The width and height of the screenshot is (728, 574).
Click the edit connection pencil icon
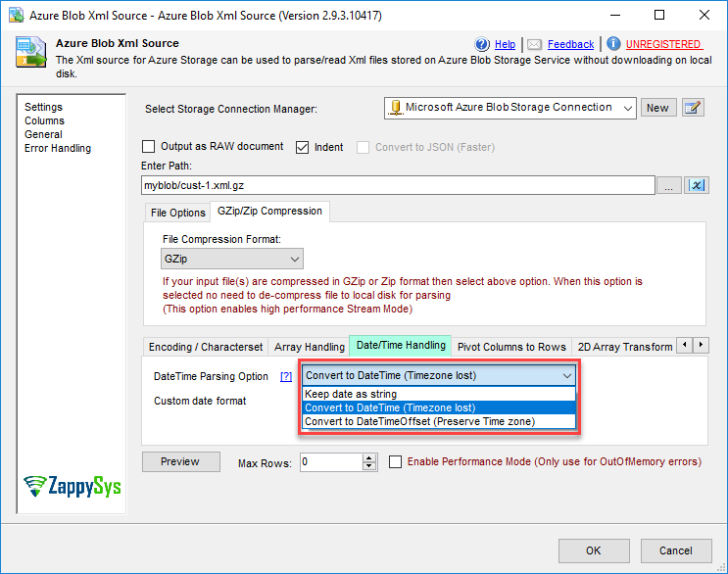(693, 108)
